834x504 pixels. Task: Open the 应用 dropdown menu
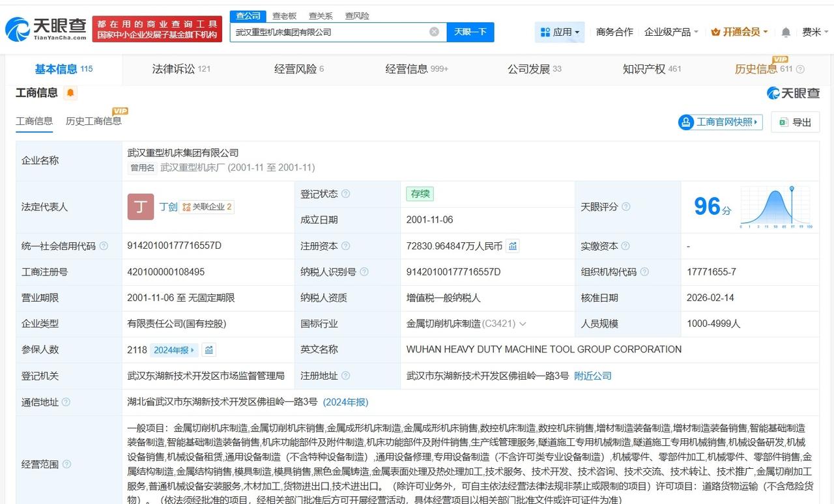click(x=561, y=32)
